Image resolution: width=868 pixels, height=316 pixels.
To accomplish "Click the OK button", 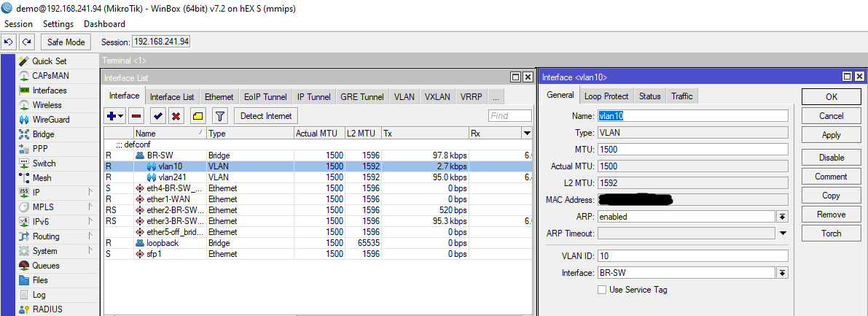I will [832, 96].
